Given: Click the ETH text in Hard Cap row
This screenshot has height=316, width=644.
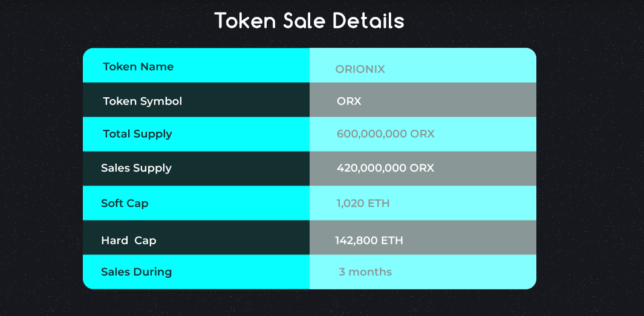Looking at the screenshot, I should tap(392, 240).
